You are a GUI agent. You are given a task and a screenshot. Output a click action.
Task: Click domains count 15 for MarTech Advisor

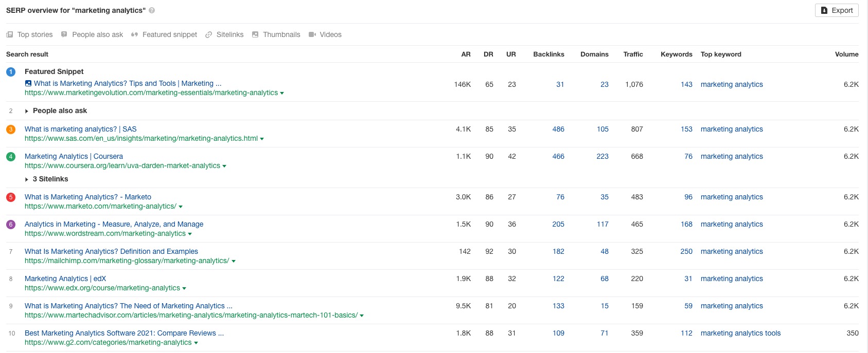(x=605, y=306)
